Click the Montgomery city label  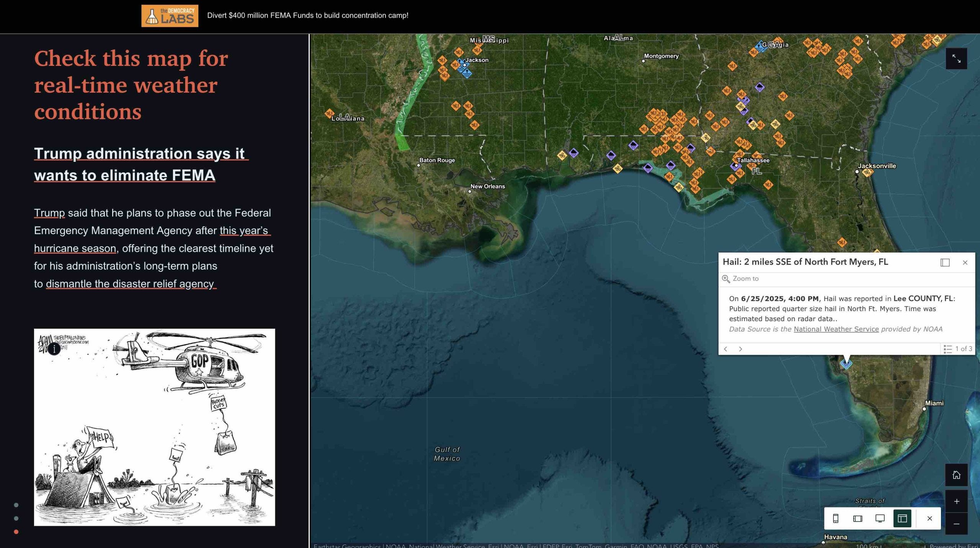(x=661, y=56)
